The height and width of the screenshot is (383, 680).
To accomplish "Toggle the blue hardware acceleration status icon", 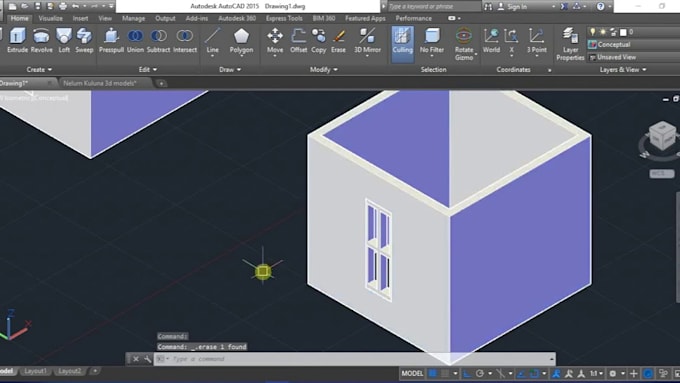I will [x=648, y=373].
